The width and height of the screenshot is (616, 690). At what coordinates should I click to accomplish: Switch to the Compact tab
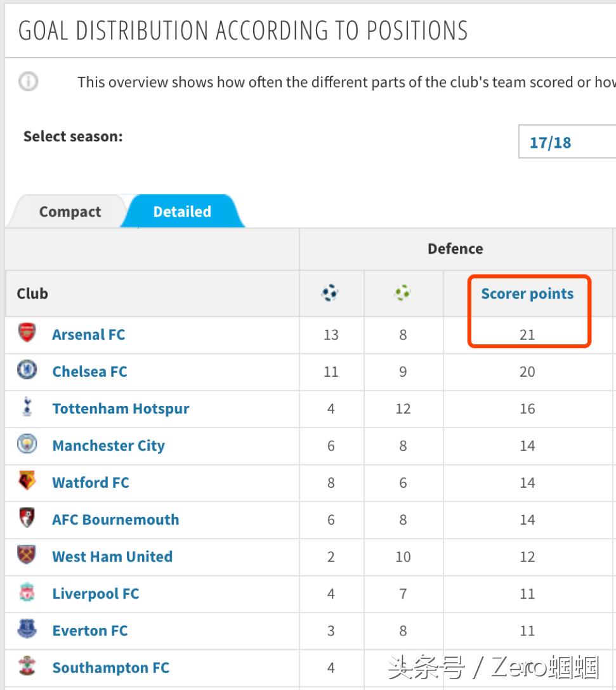(70, 212)
